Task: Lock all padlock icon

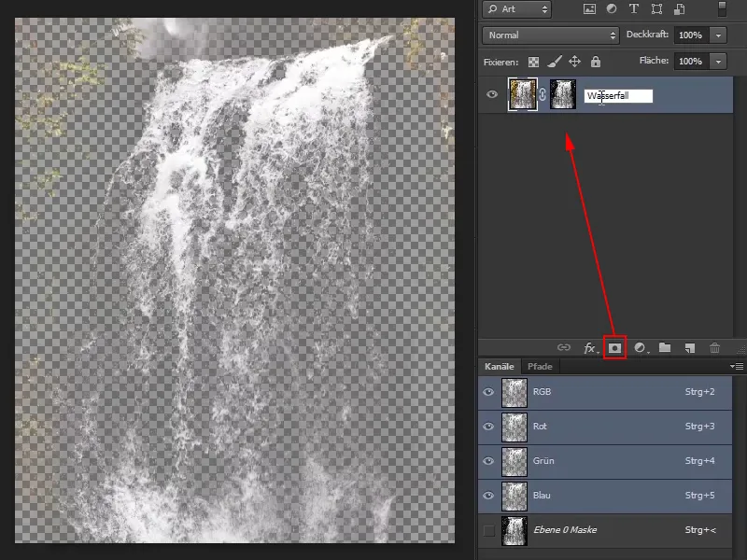Action: (x=596, y=62)
